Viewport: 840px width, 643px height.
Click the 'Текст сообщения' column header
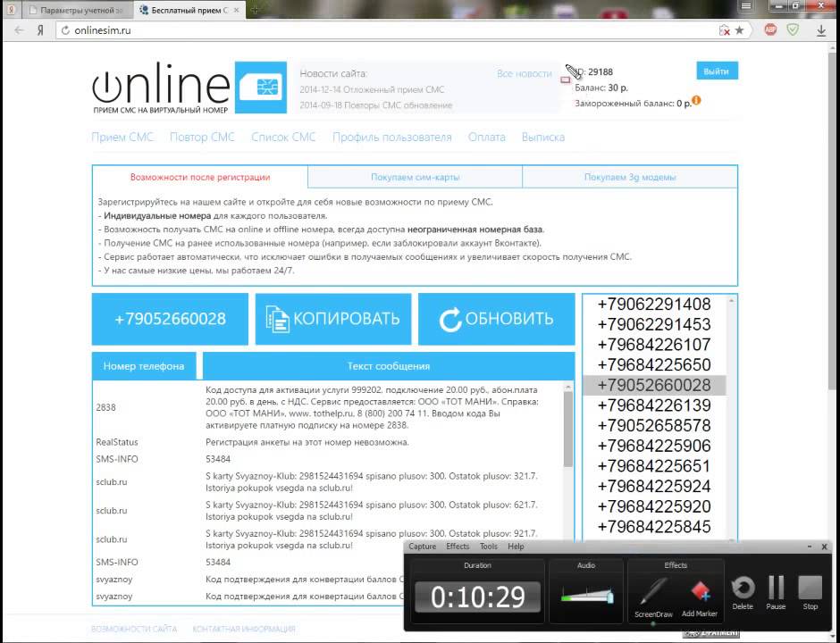point(389,366)
